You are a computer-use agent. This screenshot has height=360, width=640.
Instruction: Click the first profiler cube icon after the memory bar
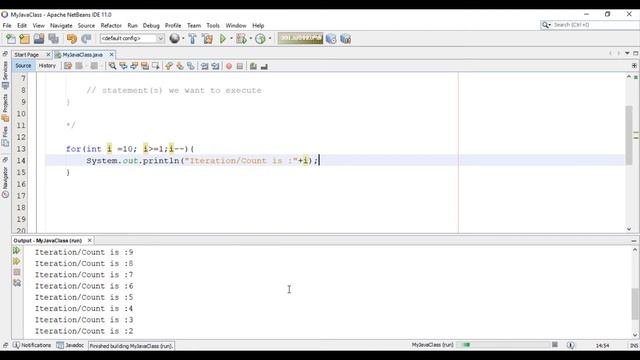(331, 39)
